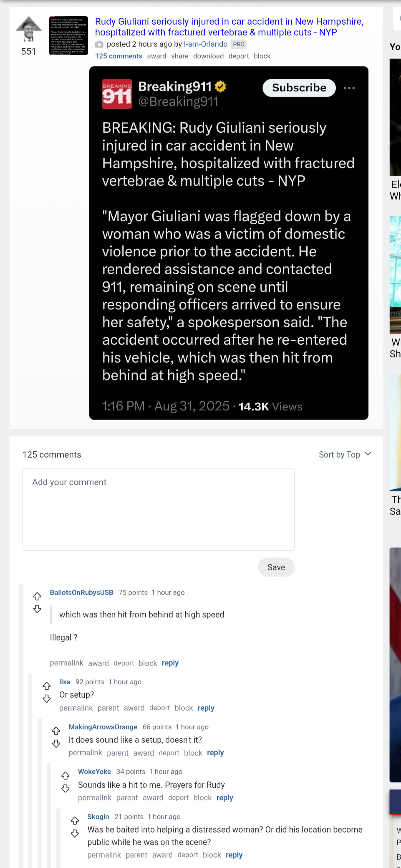
Task: Open the post thumbnail image
Action: click(68, 35)
